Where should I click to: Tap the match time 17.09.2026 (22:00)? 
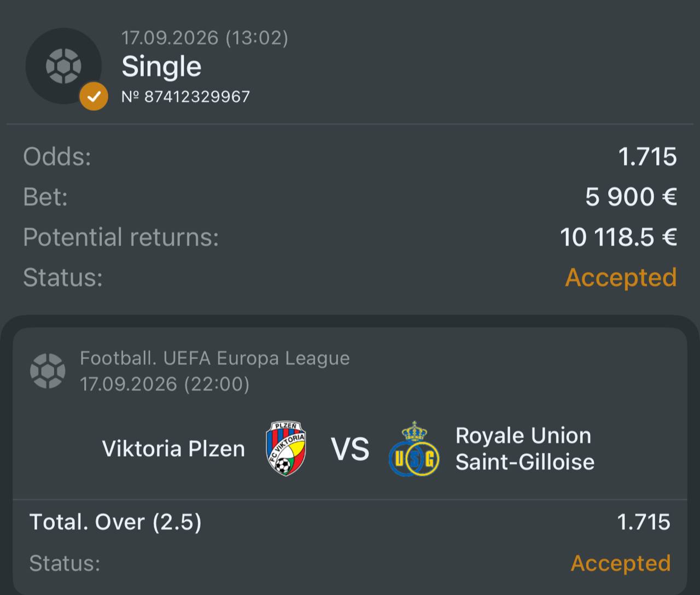click(x=165, y=384)
